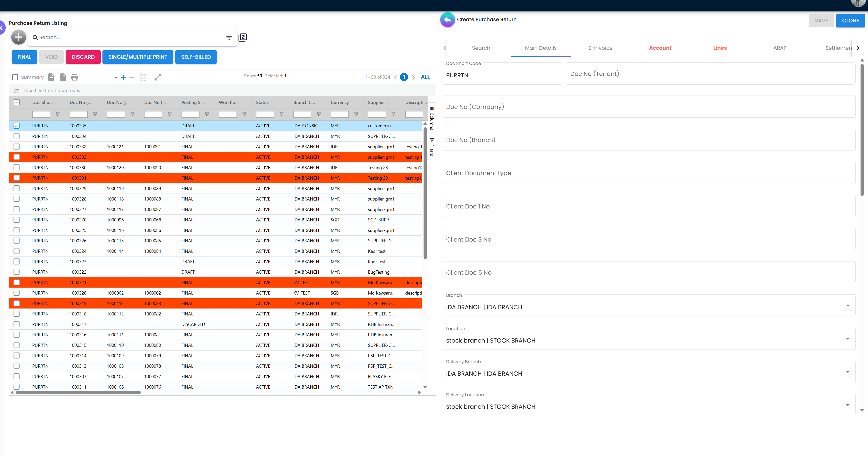Open the Delivery Location dropdown
The width and height of the screenshot is (868, 456).
tap(848, 405)
